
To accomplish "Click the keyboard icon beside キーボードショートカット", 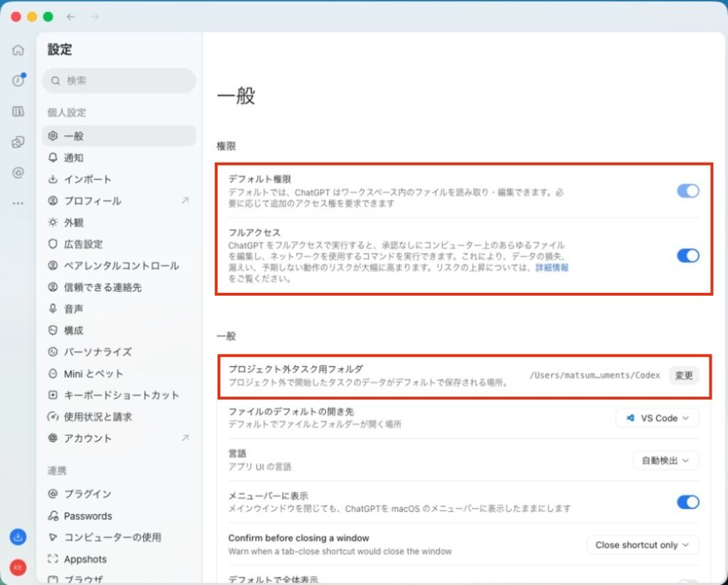I will click(53, 395).
